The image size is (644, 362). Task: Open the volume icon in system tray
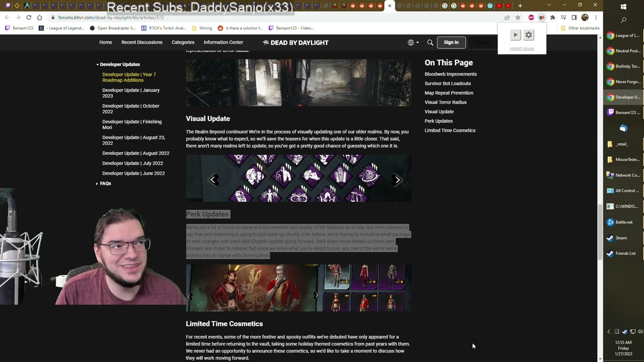coord(640,331)
